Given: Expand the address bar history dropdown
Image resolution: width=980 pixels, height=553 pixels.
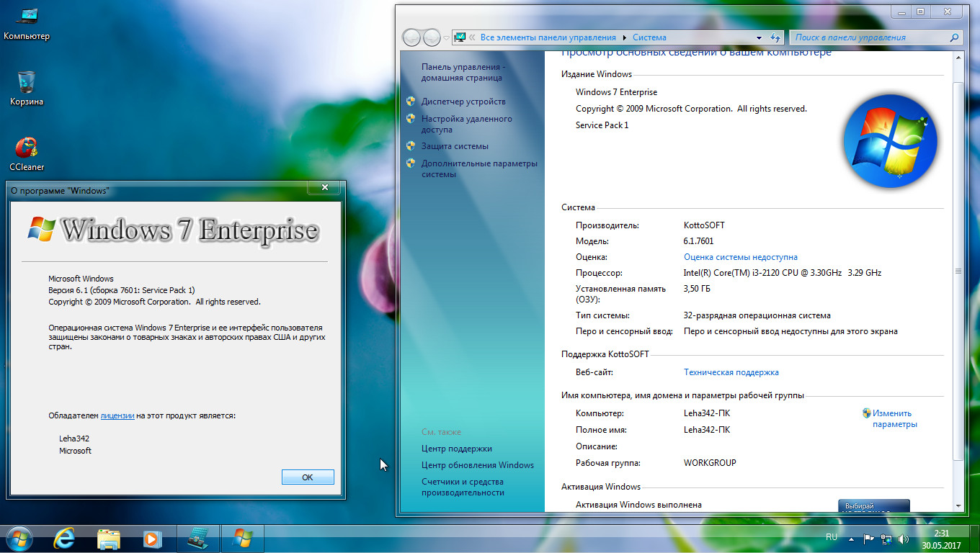Looking at the screenshot, I should tap(759, 37).
